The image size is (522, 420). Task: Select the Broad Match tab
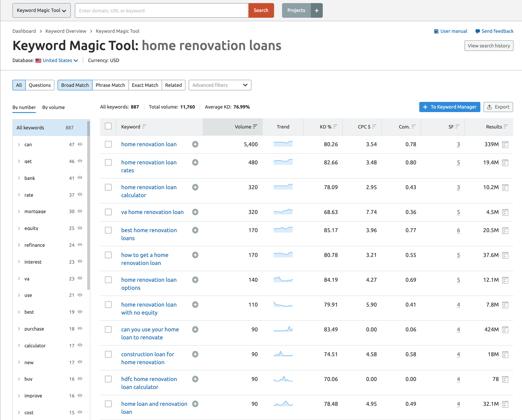coord(75,85)
